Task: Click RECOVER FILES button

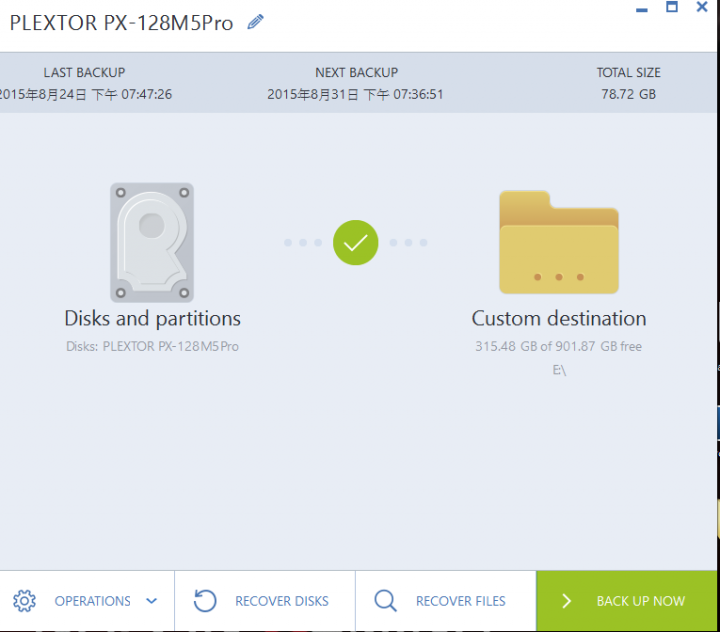Action: point(445,601)
